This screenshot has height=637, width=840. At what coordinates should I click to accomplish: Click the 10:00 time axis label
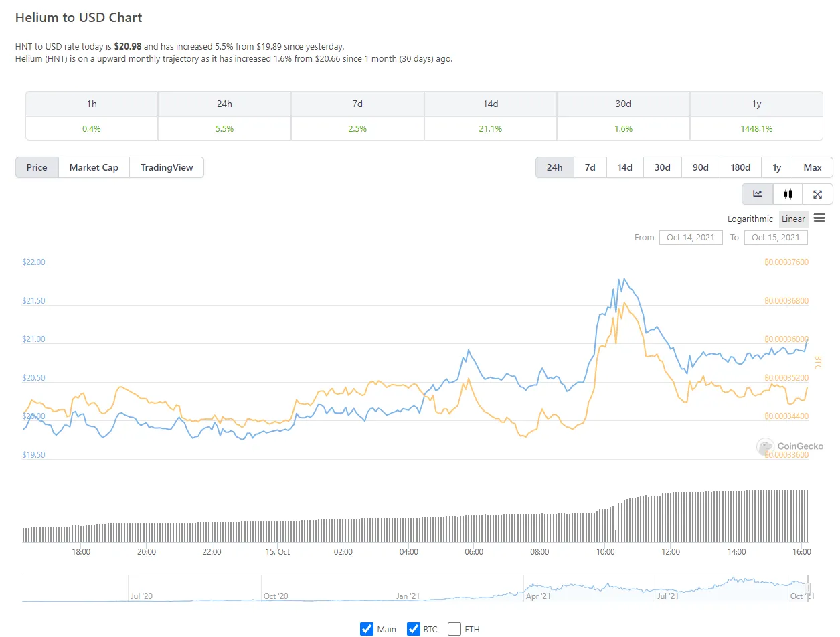pos(605,552)
